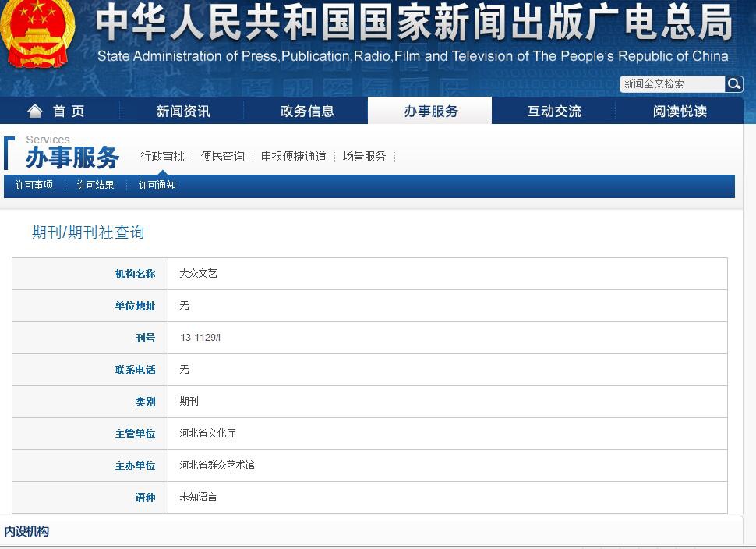Click the 13-1129/I journal number
This screenshot has width=756, height=549.
click(200, 338)
